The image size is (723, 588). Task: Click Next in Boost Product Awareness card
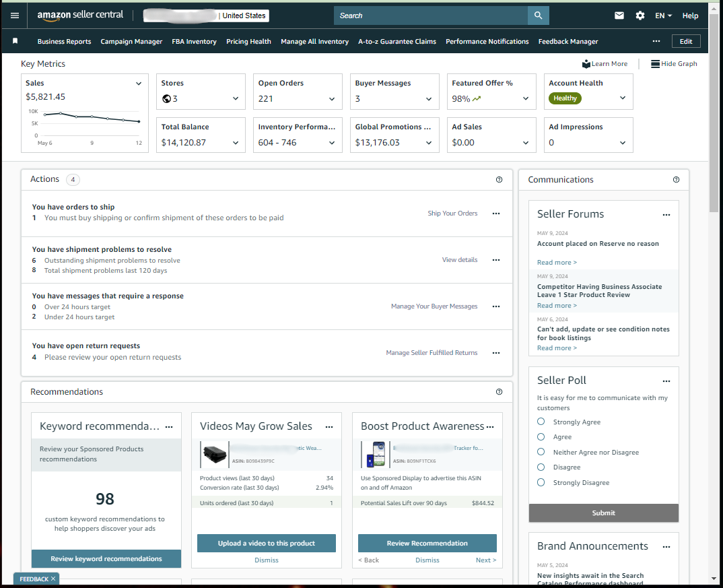486,560
